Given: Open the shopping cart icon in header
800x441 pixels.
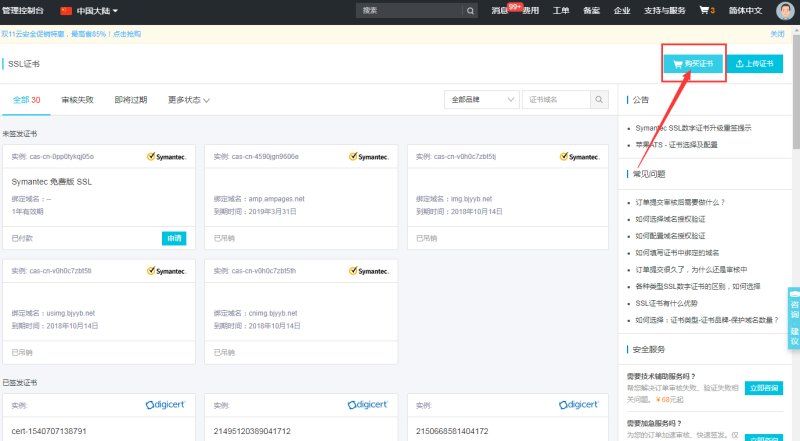Looking at the screenshot, I should [704, 11].
